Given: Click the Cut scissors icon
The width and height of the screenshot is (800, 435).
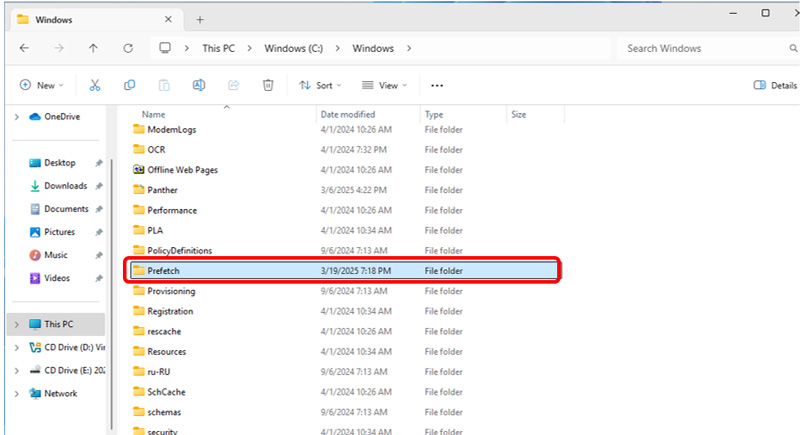Looking at the screenshot, I should (x=95, y=86).
